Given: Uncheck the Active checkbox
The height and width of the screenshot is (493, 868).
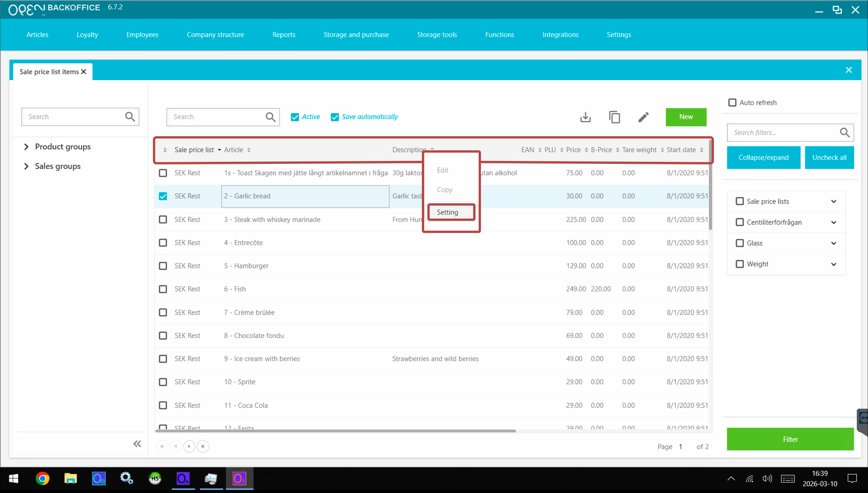Looking at the screenshot, I should 295,117.
